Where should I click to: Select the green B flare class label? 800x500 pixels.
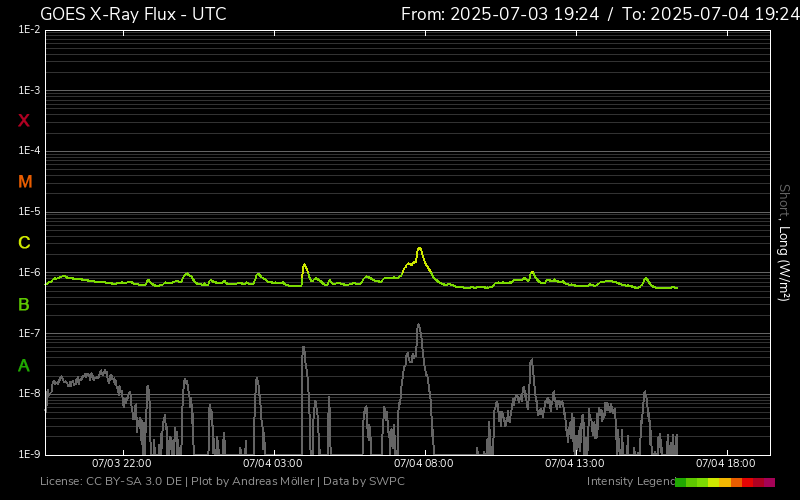[24, 304]
